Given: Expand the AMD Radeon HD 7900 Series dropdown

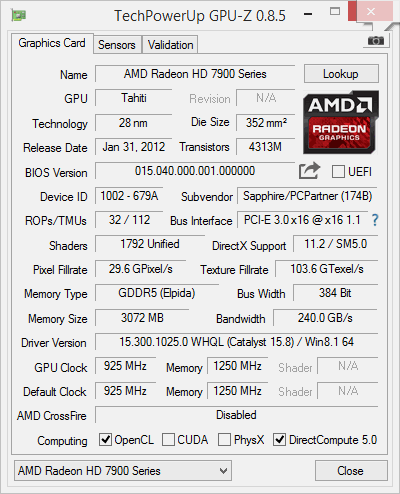Looking at the screenshot, I should pos(123,471).
